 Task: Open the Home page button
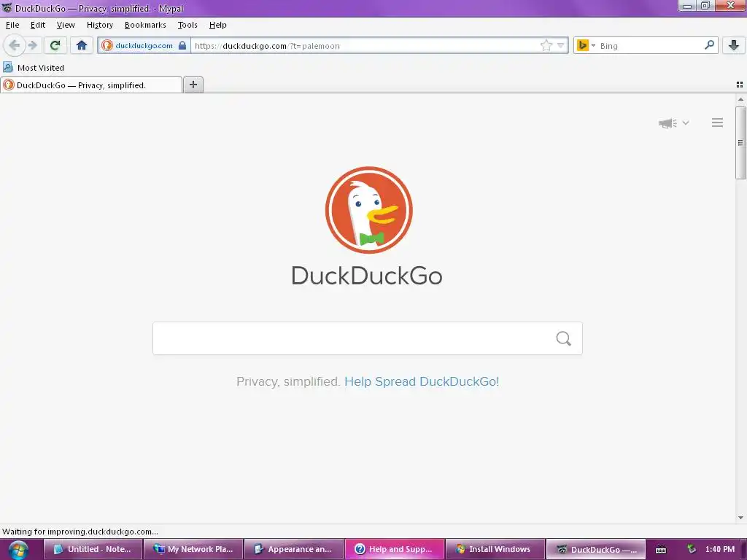click(82, 46)
